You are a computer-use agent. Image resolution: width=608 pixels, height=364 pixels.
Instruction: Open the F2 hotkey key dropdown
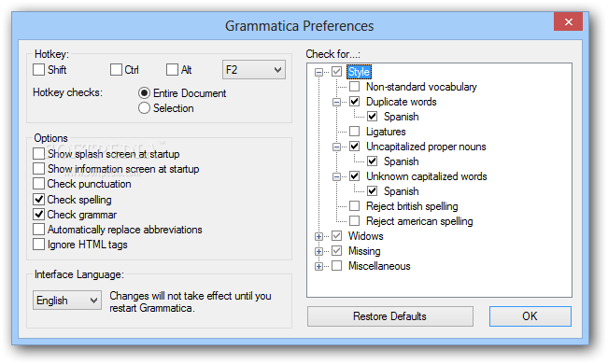click(254, 70)
